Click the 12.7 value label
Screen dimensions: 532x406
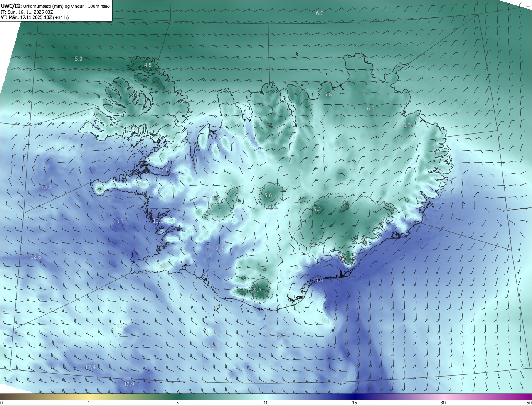[x=47, y=188]
